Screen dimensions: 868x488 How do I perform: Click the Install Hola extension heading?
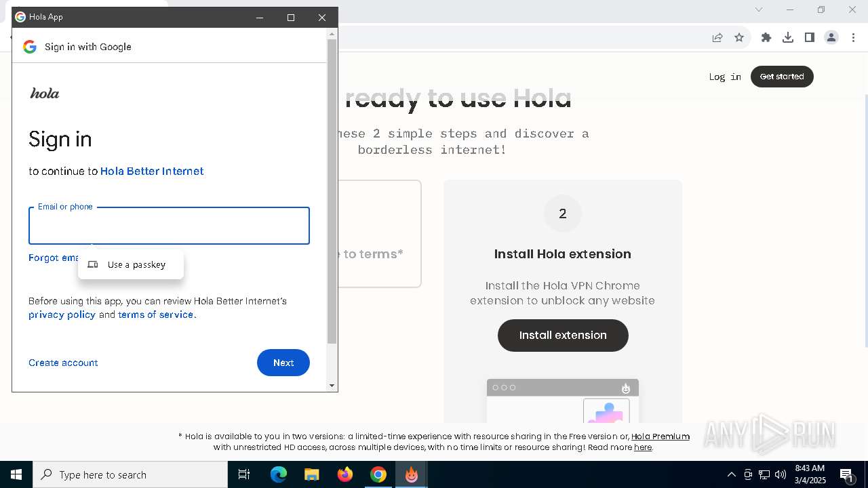point(563,254)
